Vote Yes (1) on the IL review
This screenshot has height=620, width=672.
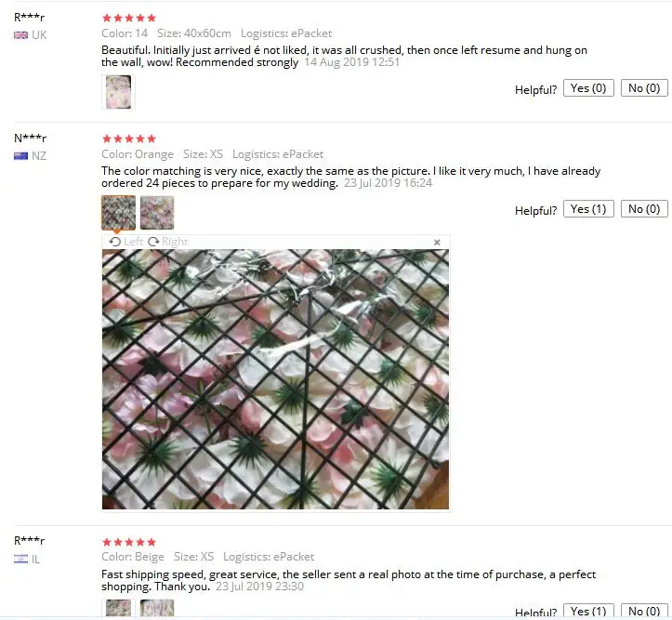588,611
